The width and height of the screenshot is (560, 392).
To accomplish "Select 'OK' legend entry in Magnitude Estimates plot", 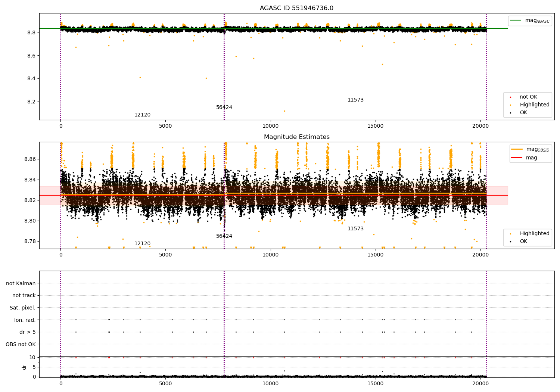I will pyautogui.click(x=523, y=242).
